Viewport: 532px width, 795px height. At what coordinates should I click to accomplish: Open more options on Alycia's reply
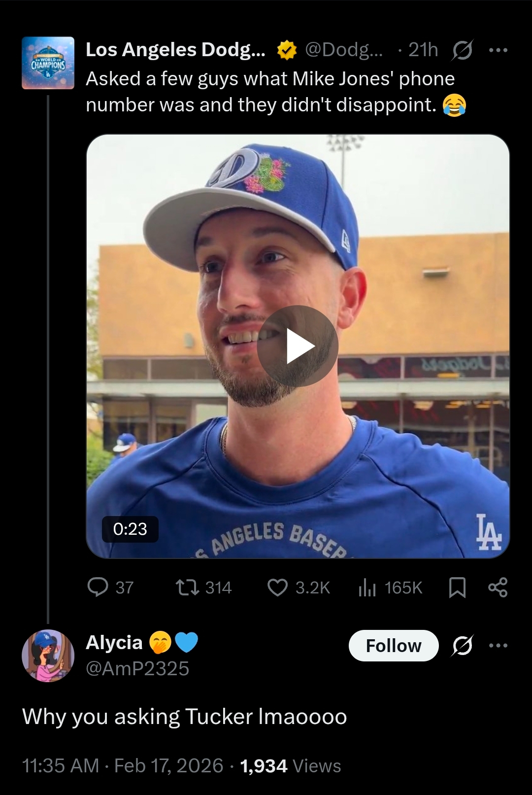coord(498,645)
